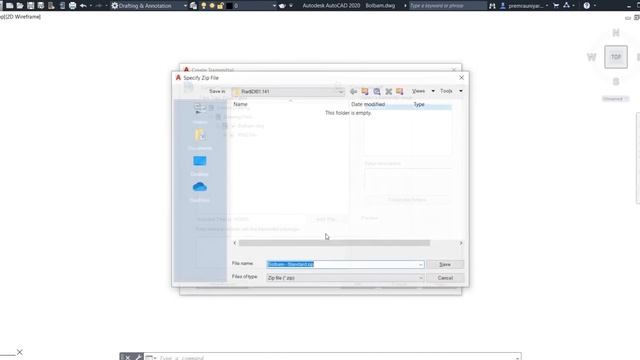Click the Autodesk A360 connect icon
The image size is (640, 360).
pos(567,6)
